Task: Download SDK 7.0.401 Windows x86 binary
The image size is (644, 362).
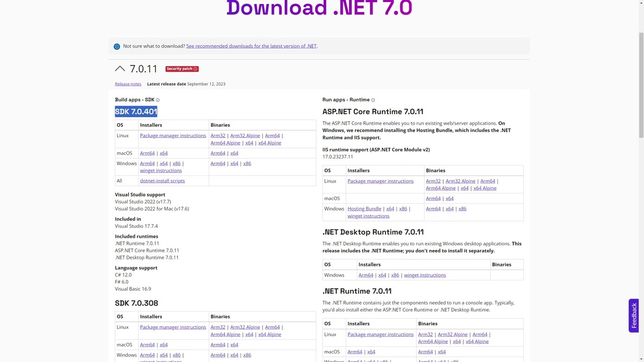Action: (247, 163)
